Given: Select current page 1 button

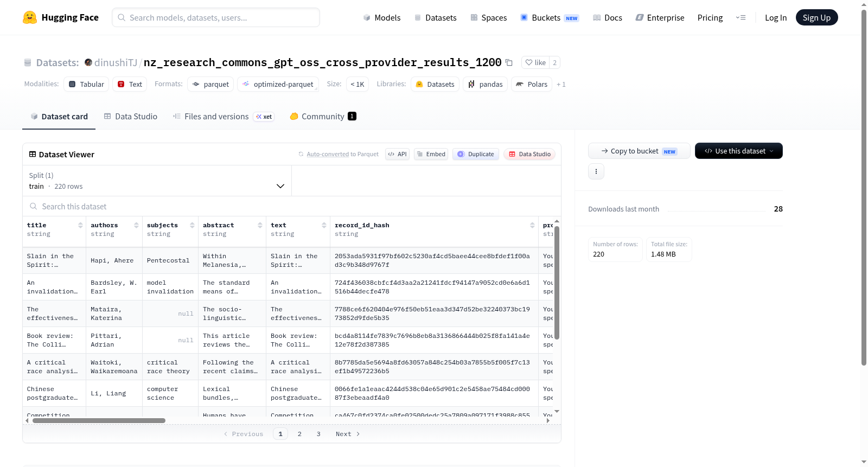Looking at the screenshot, I should pos(280,434).
